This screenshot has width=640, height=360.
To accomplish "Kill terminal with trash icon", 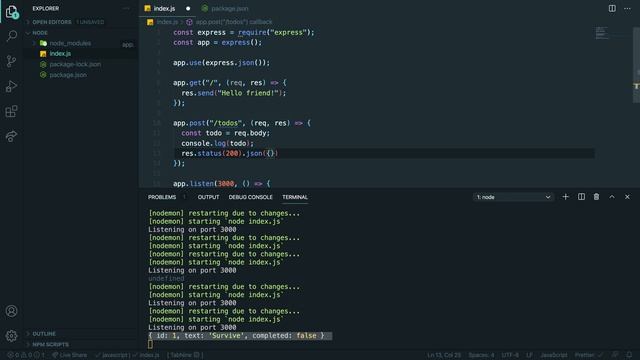I will (x=596, y=197).
